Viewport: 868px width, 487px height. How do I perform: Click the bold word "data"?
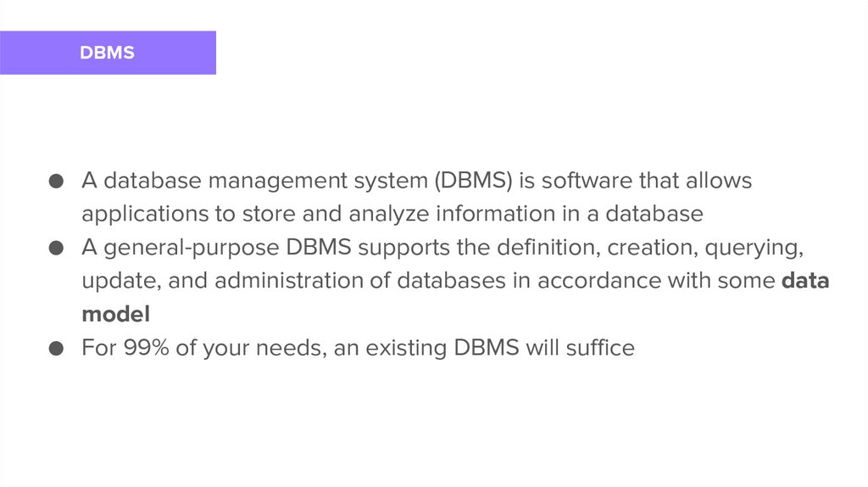[804, 281]
